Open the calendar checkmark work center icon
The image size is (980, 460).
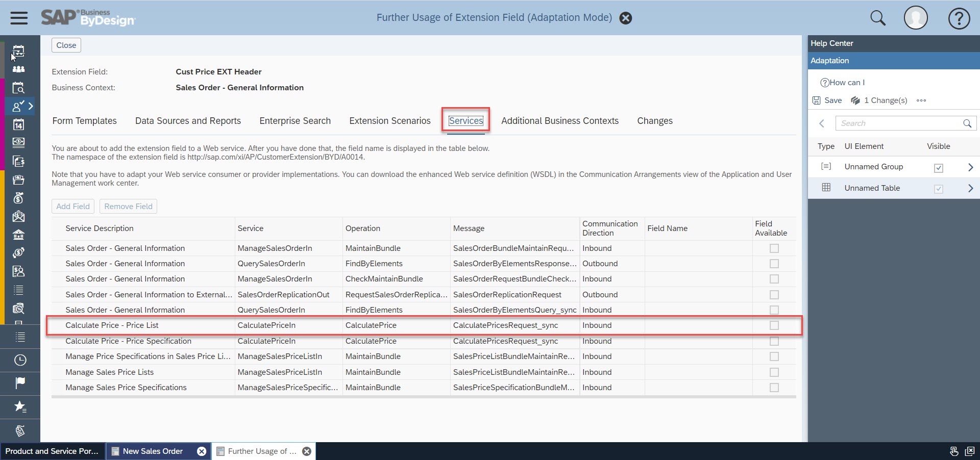pos(18,51)
